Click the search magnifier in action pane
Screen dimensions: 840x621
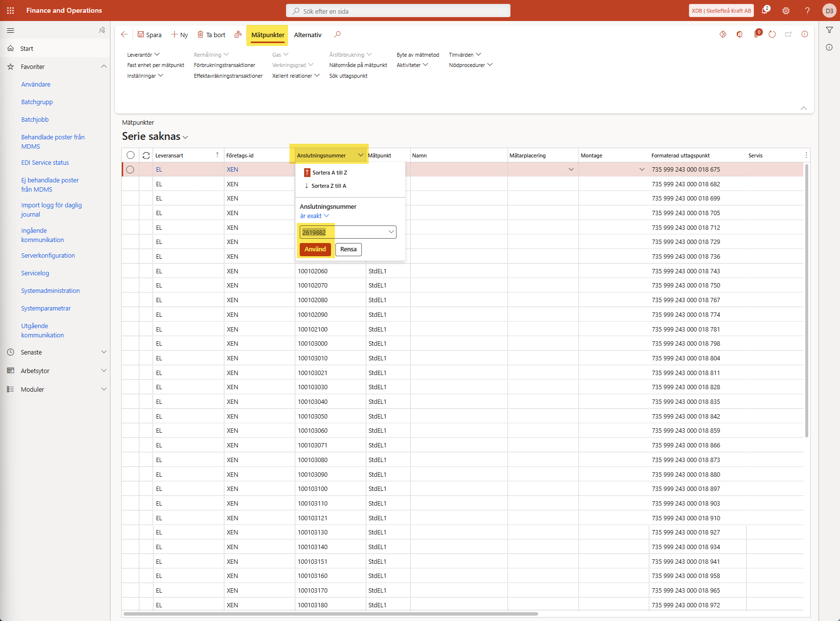337,34
